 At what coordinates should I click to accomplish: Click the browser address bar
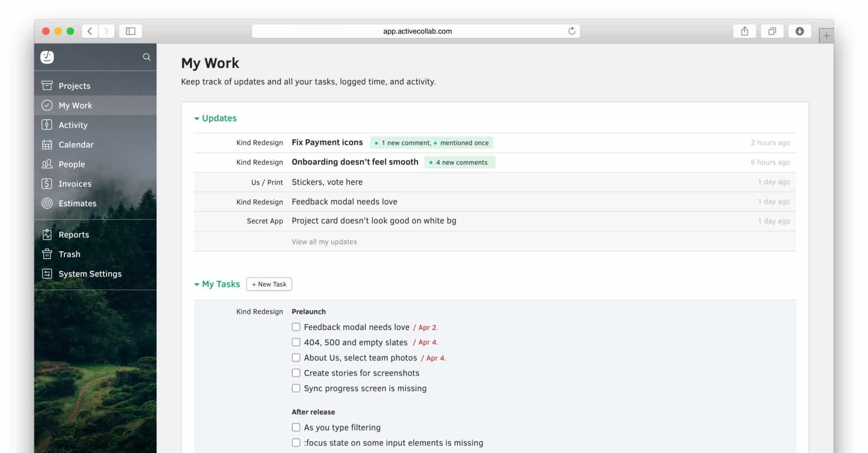point(417,31)
